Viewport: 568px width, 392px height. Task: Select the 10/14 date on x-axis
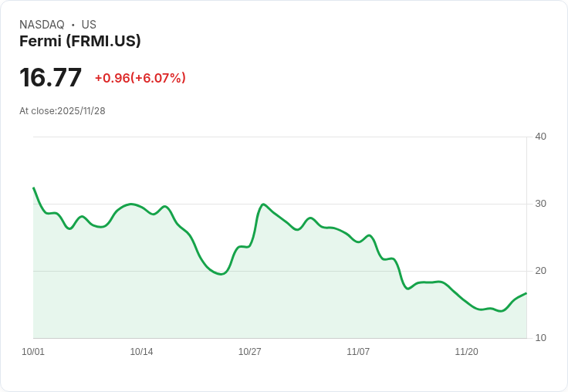pos(141,352)
